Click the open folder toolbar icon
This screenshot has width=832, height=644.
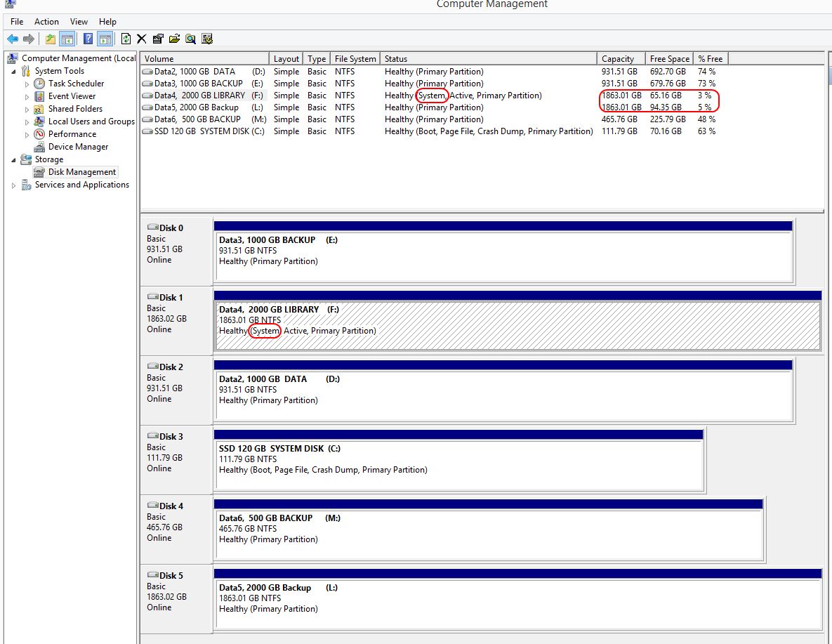click(x=174, y=39)
